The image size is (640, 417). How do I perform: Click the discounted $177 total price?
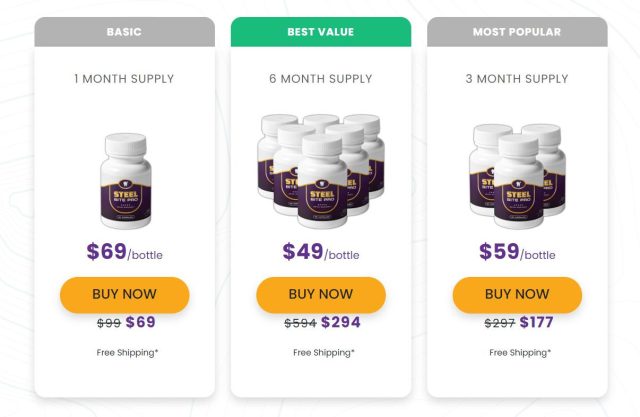(x=536, y=322)
